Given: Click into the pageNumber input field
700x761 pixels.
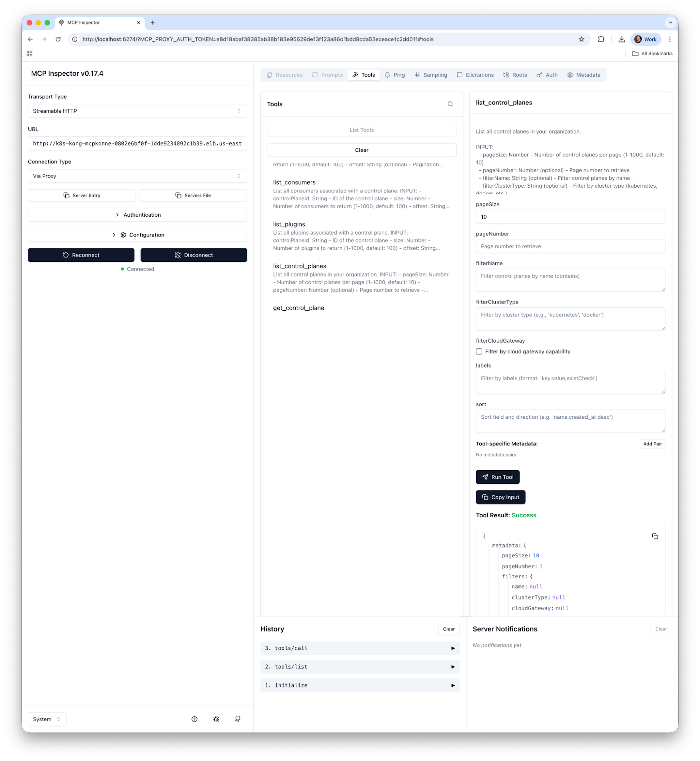Looking at the screenshot, I should [x=570, y=247].
